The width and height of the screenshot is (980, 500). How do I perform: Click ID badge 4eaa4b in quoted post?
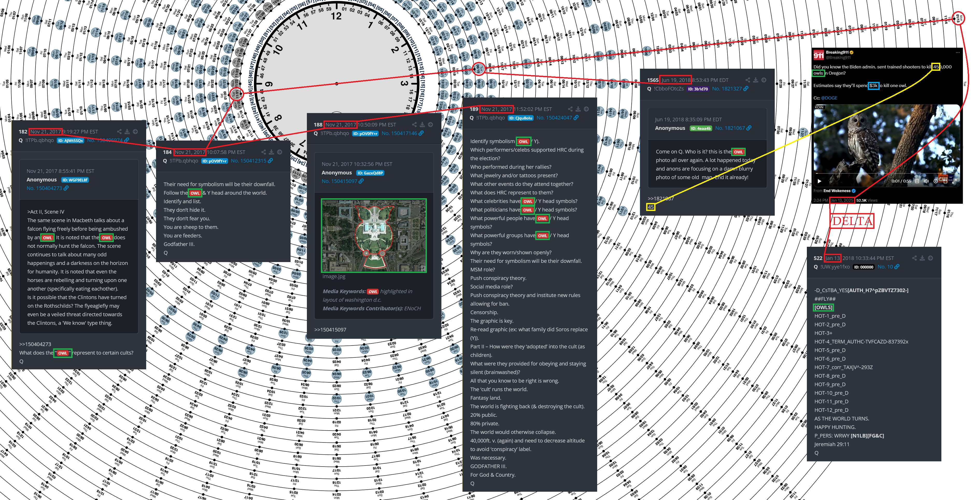pyautogui.click(x=701, y=128)
